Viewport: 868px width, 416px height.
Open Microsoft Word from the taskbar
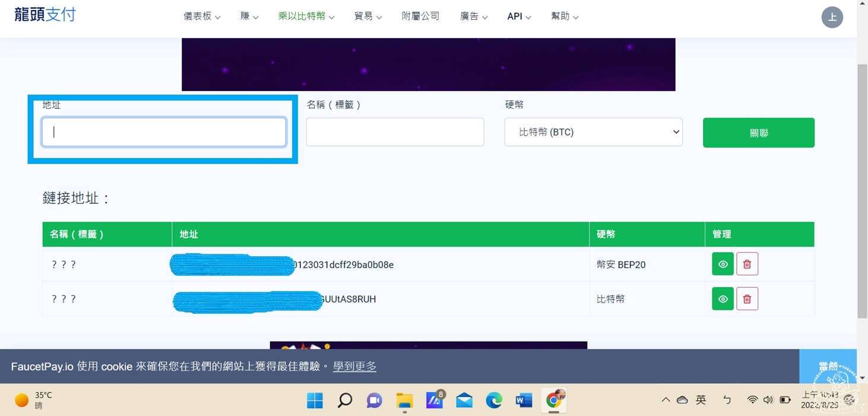(x=523, y=400)
